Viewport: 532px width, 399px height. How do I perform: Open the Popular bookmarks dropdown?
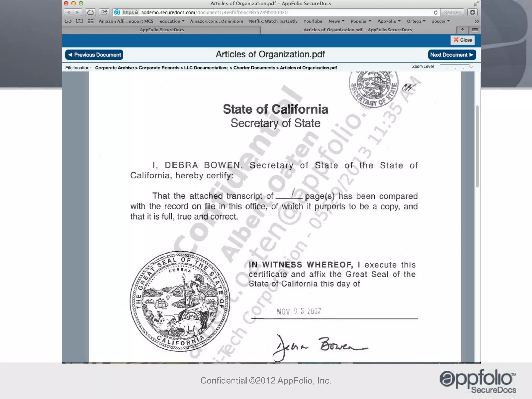coord(361,21)
